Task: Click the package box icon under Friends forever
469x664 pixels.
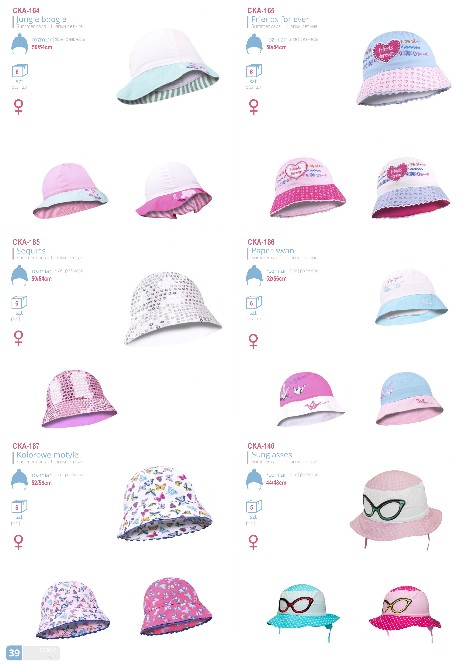Action: coord(254,70)
